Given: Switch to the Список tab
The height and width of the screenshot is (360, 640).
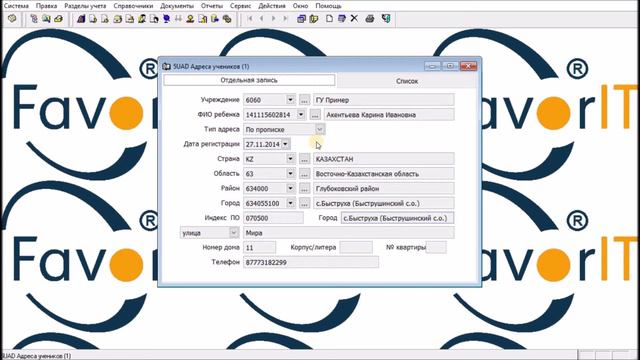Looking at the screenshot, I should coord(407,81).
